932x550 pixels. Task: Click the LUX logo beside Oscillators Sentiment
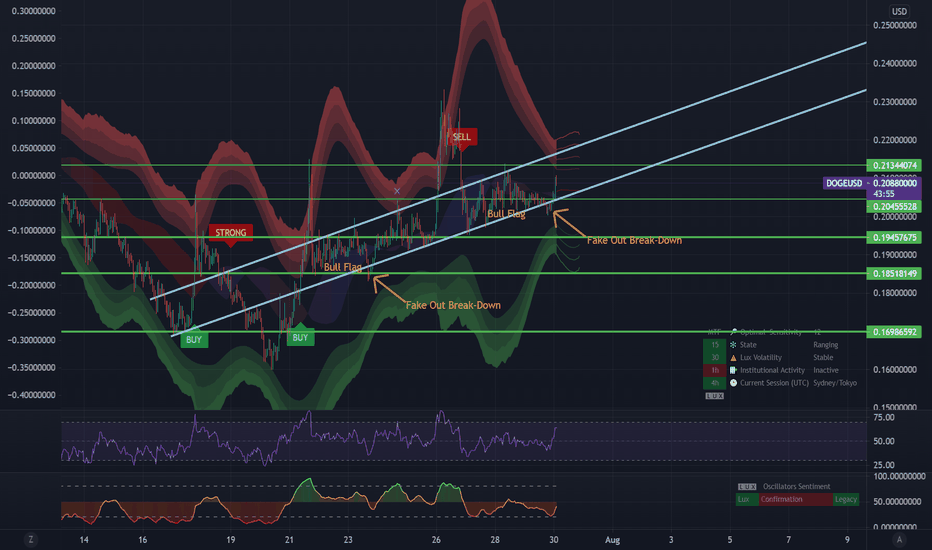click(x=747, y=486)
